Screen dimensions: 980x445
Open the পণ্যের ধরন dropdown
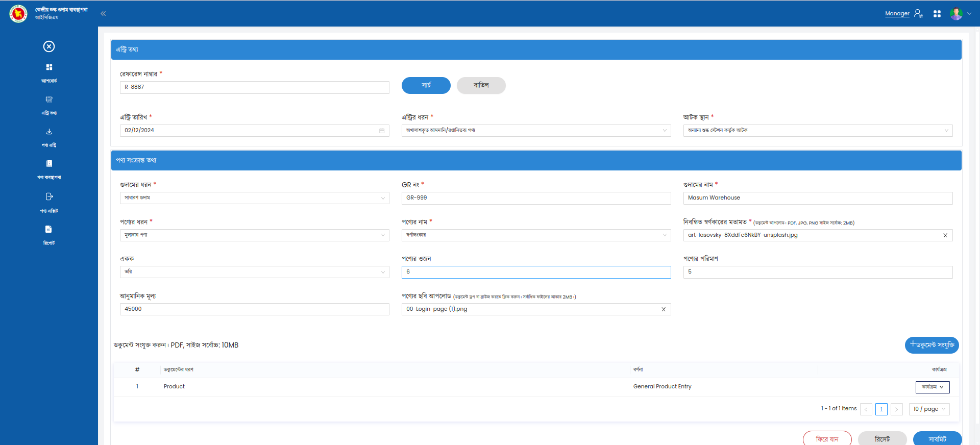click(255, 235)
